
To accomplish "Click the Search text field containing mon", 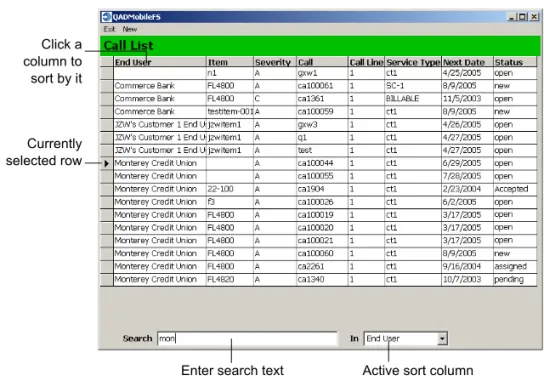I will tap(247, 338).
